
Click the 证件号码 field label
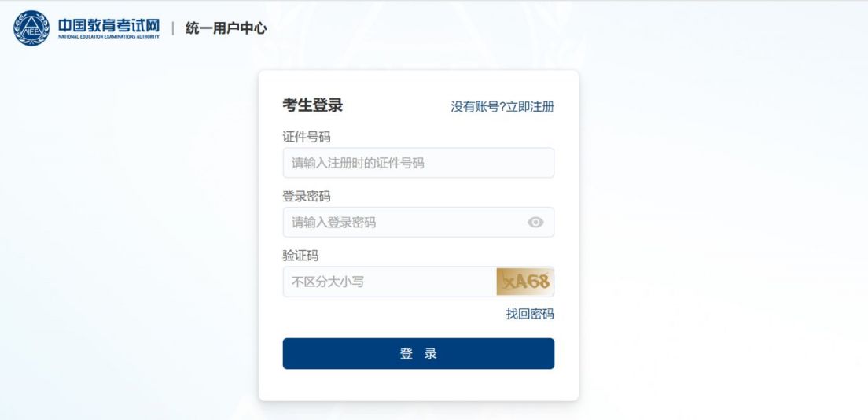click(307, 137)
